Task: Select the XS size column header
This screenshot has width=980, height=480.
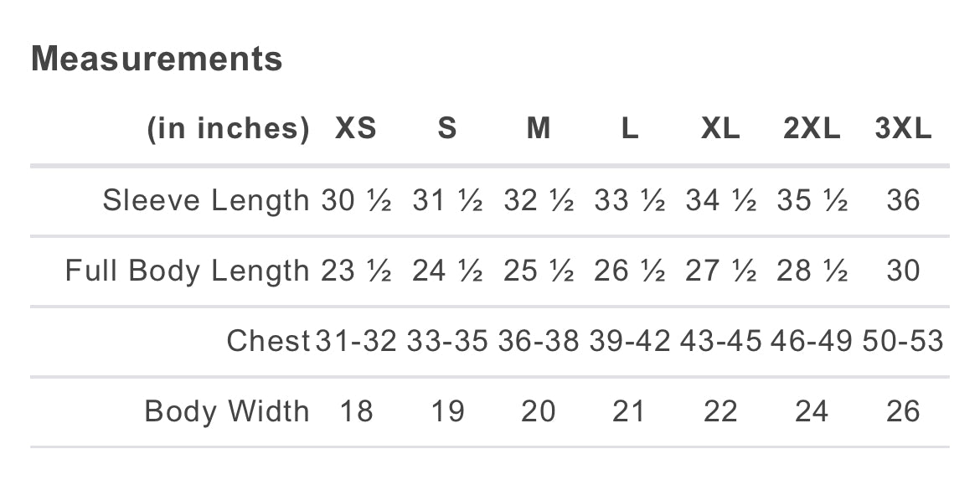Action: pos(356,129)
